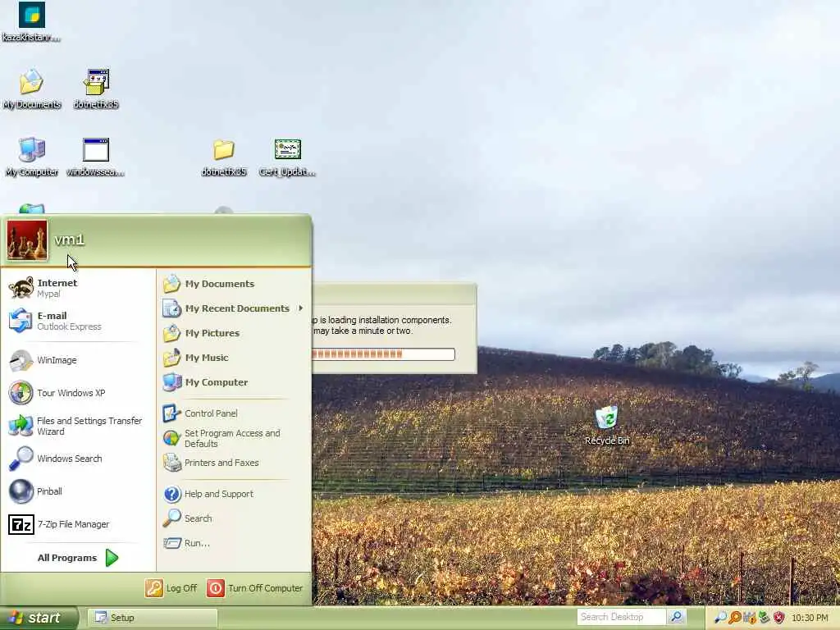This screenshot has height=630, width=840.
Task: Expand All Programs list
Action: click(78, 558)
